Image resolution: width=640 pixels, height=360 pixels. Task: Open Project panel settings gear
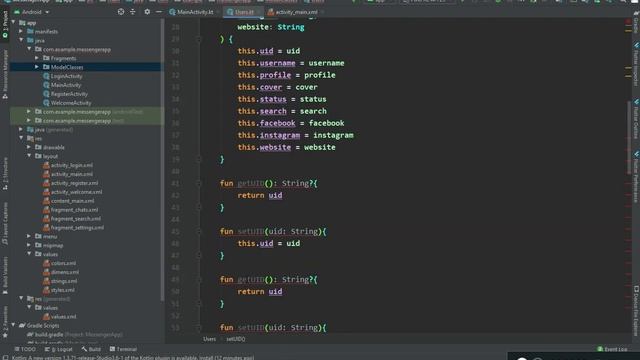147,12
